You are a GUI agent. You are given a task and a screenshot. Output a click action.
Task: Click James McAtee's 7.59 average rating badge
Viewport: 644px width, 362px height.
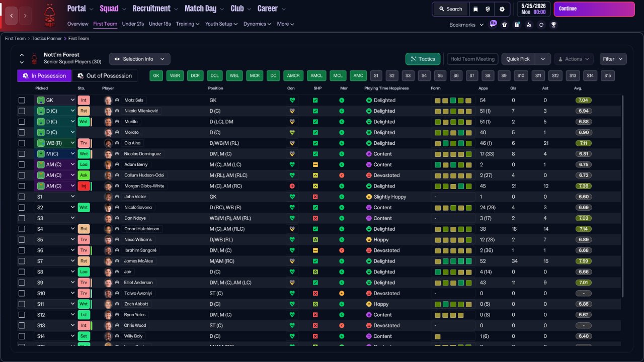coord(583,261)
